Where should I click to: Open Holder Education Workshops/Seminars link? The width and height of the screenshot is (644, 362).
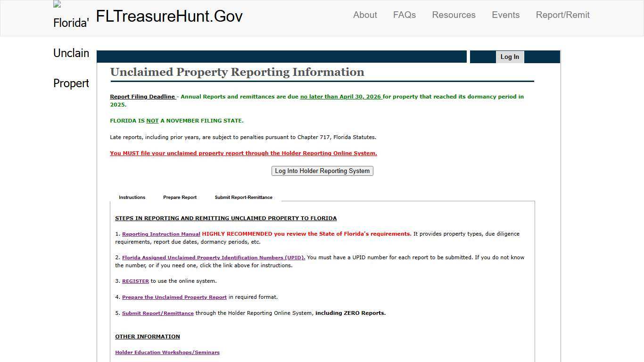coord(167,352)
